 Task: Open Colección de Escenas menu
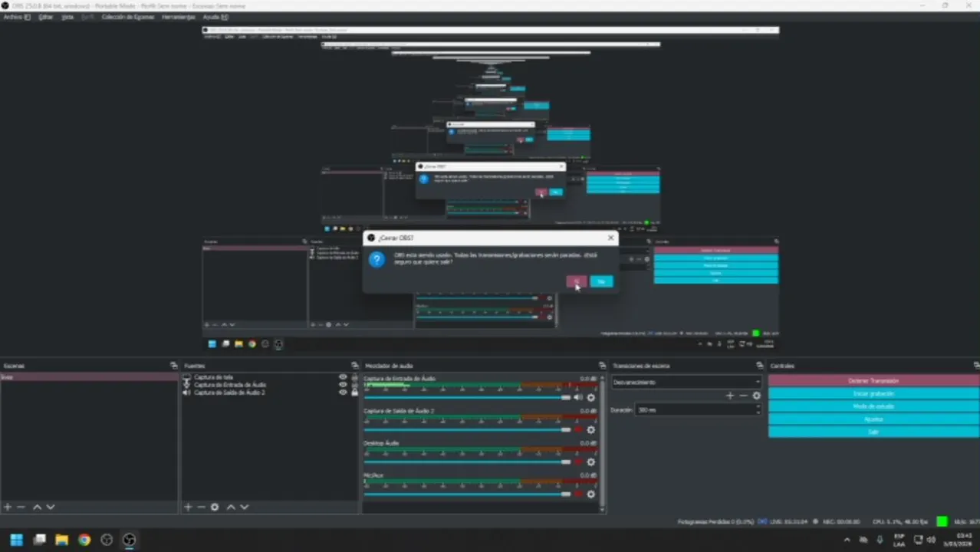tap(128, 17)
